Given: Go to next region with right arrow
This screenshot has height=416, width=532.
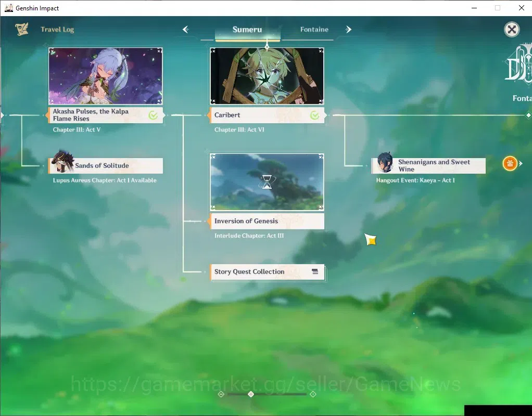Looking at the screenshot, I should click(348, 30).
